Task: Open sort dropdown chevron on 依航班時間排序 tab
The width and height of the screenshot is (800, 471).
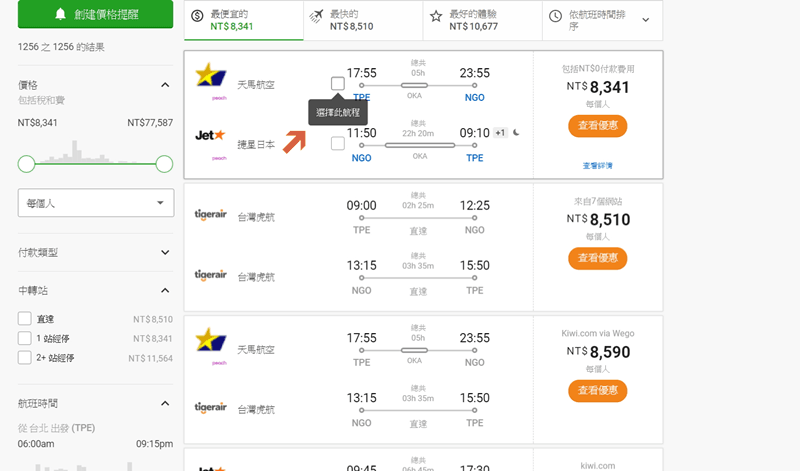Action: [645, 20]
